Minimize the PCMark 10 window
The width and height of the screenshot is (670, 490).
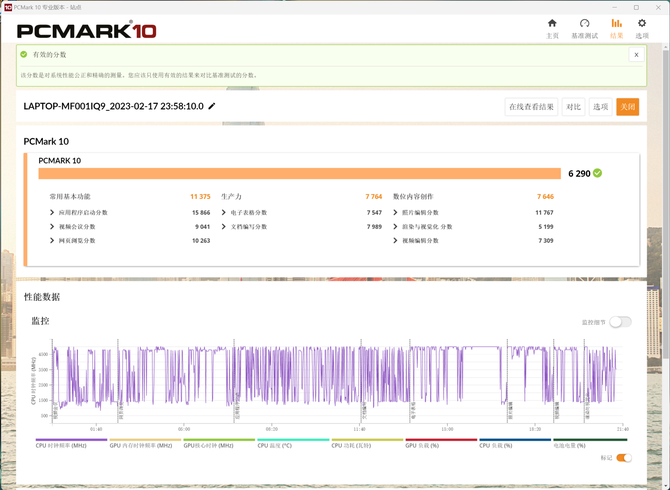615,7
